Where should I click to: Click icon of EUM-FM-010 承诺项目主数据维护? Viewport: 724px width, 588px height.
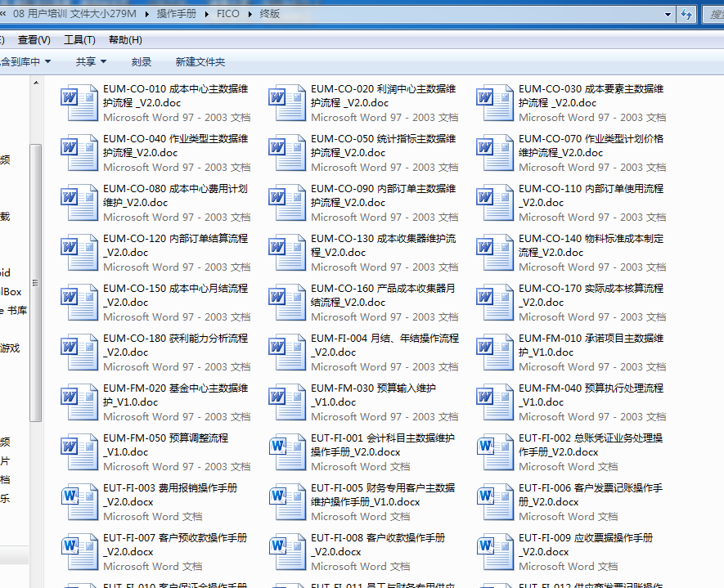[494, 352]
